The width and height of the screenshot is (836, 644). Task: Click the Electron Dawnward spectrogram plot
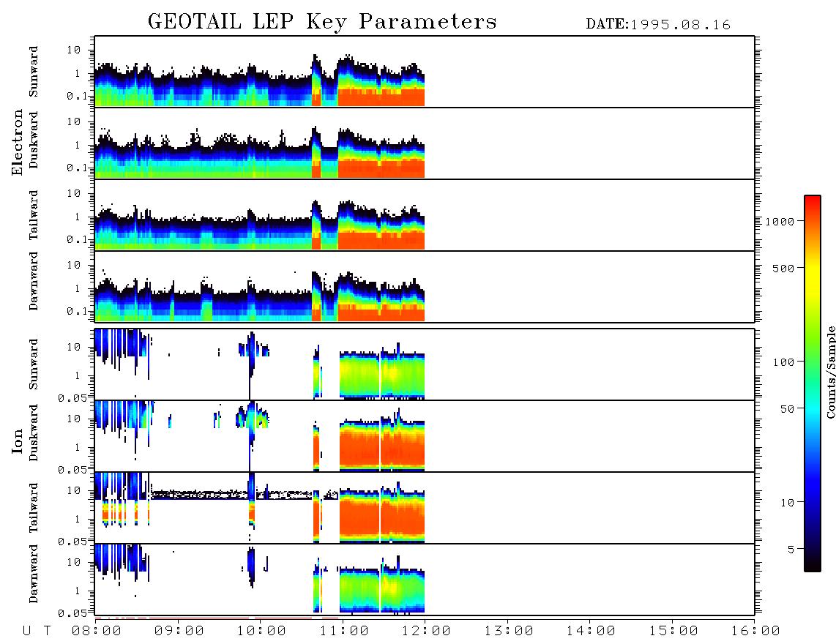pyautogui.click(x=425, y=286)
